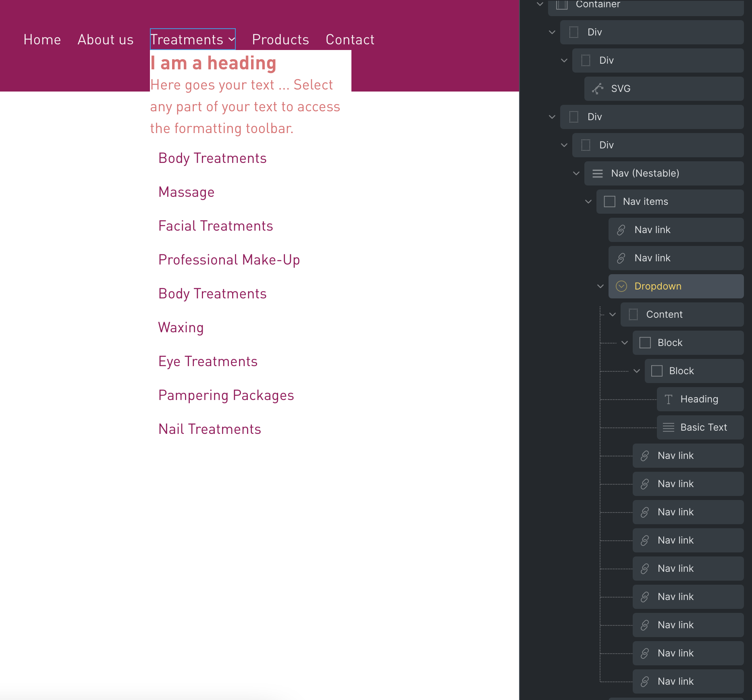The width and height of the screenshot is (752, 700).
Task: Collapse the Nav items group
Action: point(588,202)
